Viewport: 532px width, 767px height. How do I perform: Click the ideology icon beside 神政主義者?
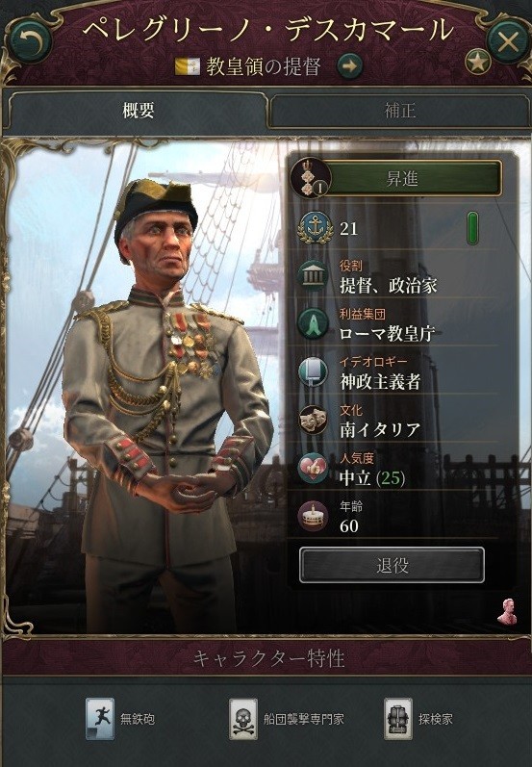(313, 372)
